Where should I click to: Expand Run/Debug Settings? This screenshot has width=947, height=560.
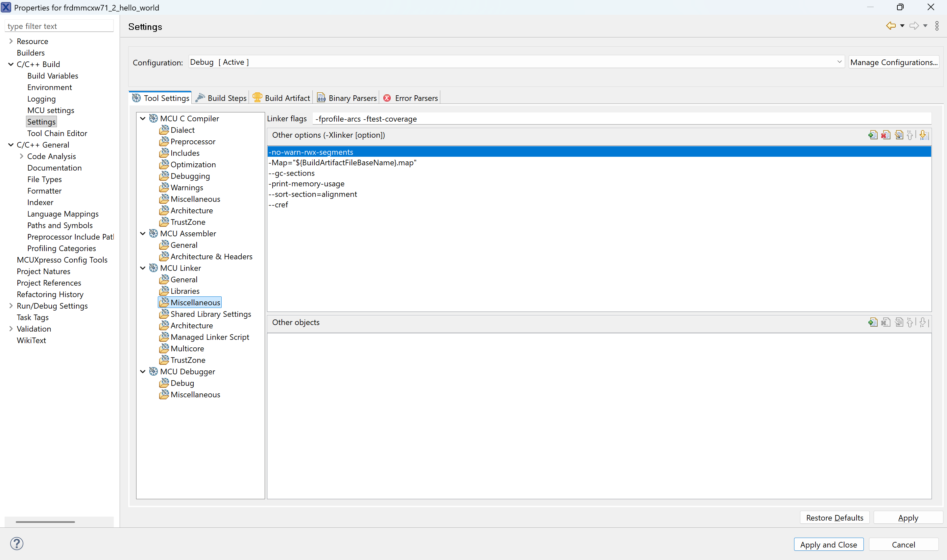click(x=11, y=306)
